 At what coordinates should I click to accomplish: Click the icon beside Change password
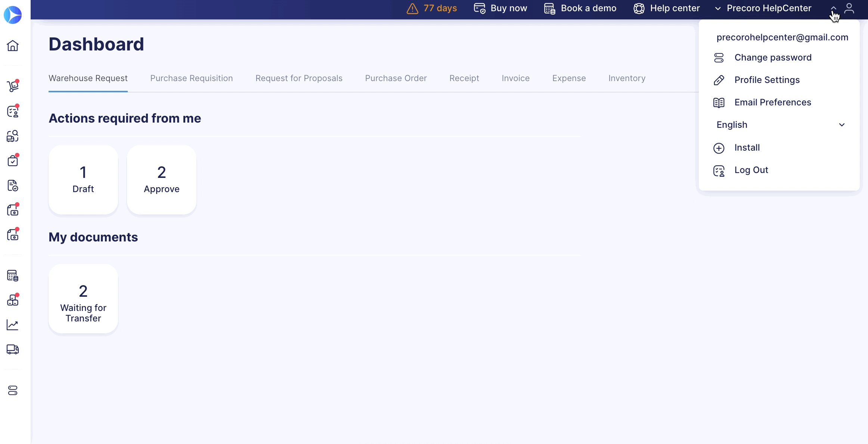coord(719,58)
